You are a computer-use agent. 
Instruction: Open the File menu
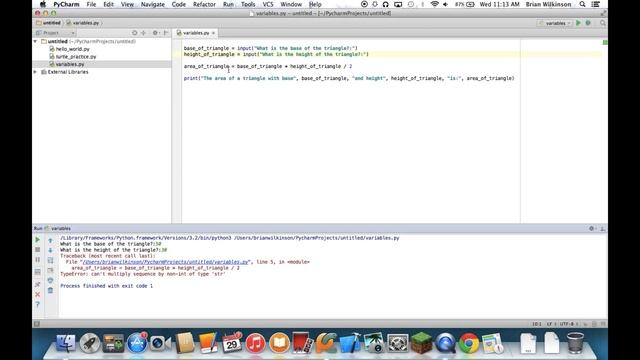(x=91, y=4)
